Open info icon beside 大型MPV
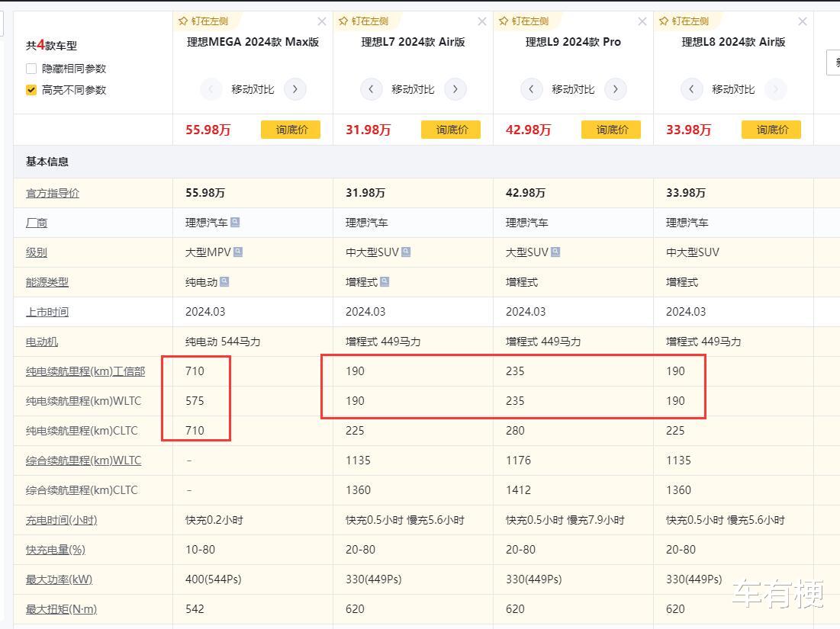Screen dimensions: 840x629 coord(238,252)
